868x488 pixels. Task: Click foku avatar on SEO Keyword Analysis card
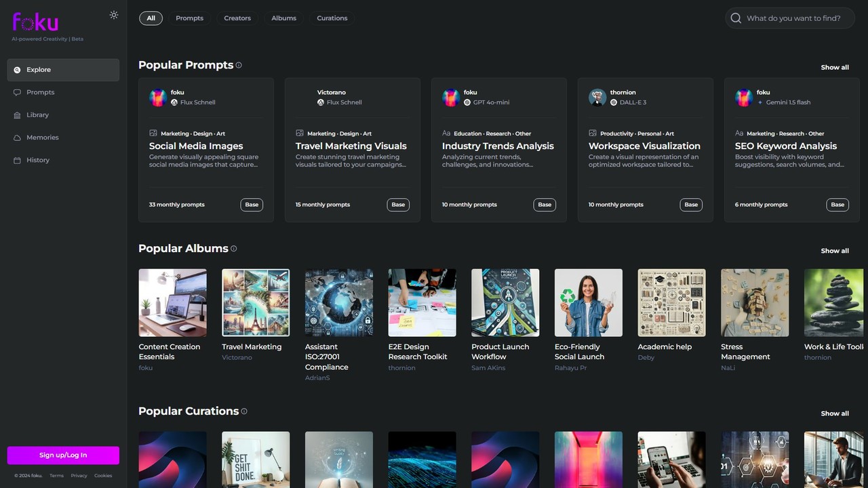744,98
